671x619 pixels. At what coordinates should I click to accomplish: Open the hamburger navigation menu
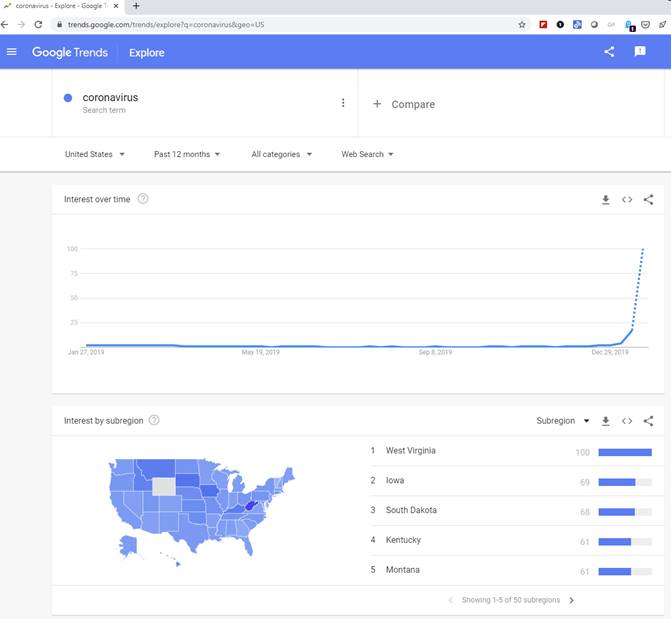click(x=12, y=52)
